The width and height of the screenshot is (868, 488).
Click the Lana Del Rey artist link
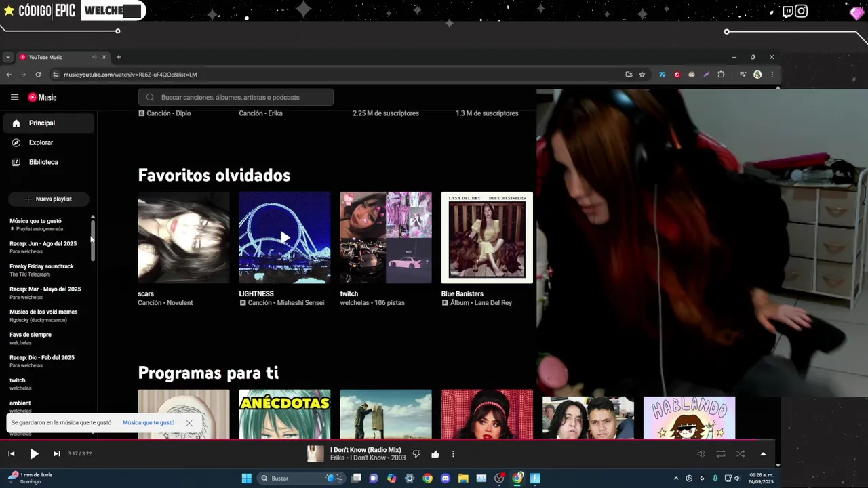493,303
